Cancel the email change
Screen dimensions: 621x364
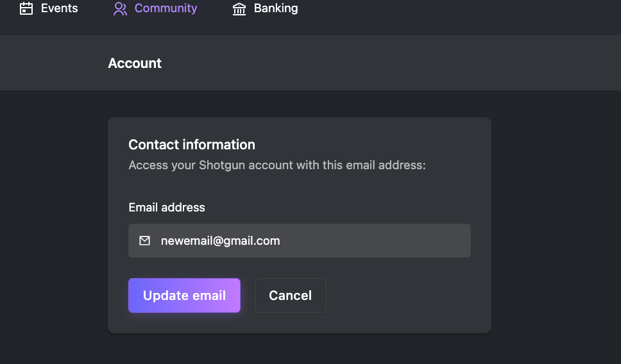click(x=291, y=295)
